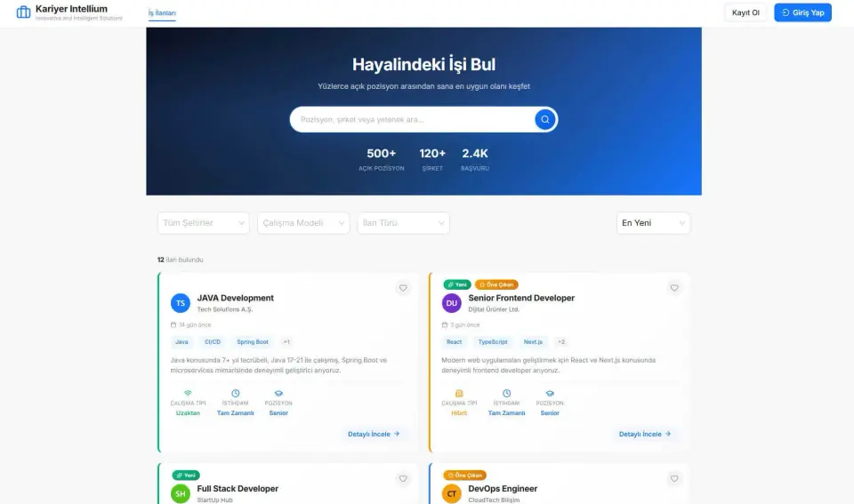Click the Yeni badge on Full Stack card
Viewport: 854px width, 504px height.
(186, 476)
